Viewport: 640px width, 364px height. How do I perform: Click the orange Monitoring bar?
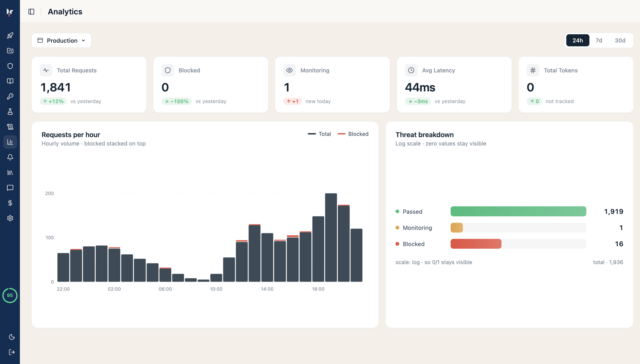pos(457,227)
